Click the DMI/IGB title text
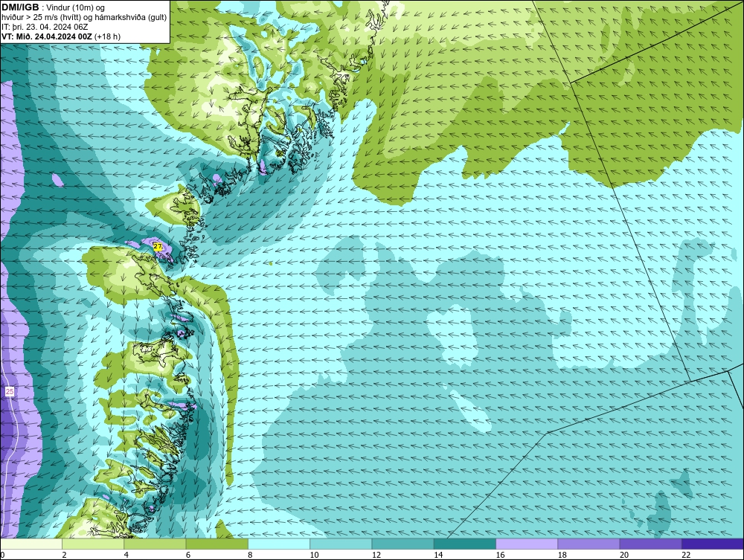Image resolution: width=744 pixels, height=560 pixels. (21, 7)
